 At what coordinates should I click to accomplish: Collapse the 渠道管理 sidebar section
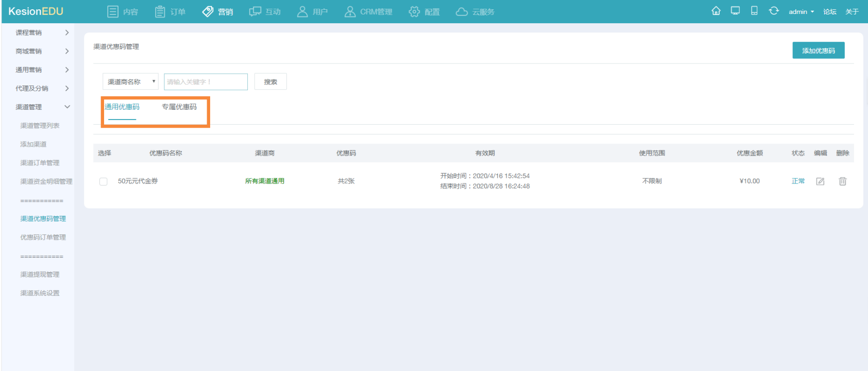pyautogui.click(x=42, y=107)
